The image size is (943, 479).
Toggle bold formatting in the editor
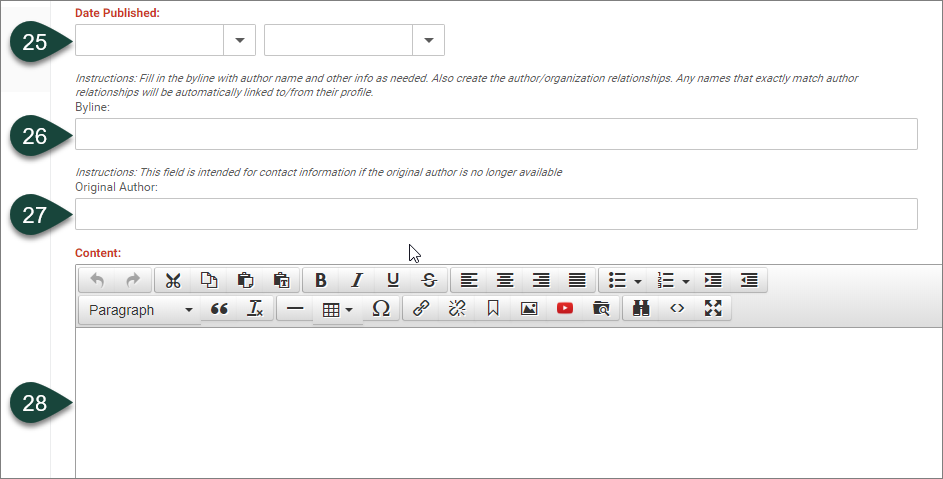click(320, 281)
